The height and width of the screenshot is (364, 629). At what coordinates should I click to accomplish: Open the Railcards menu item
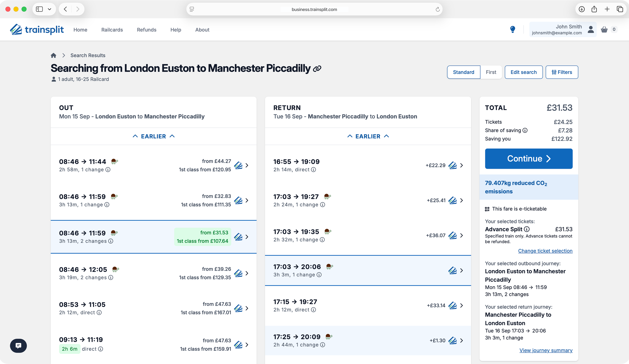[x=112, y=30]
